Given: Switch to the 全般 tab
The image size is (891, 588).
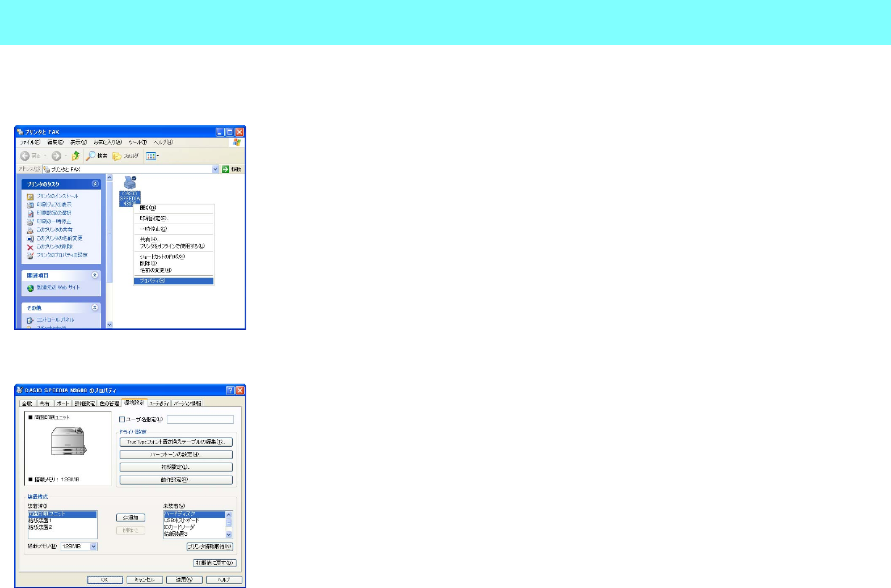Looking at the screenshot, I should [x=27, y=404].
